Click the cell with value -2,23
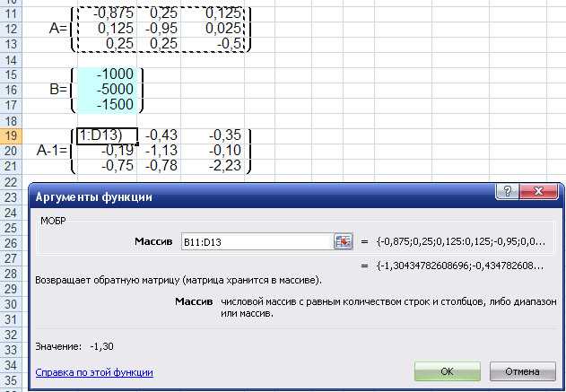The image size is (566, 392). point(213,166)
